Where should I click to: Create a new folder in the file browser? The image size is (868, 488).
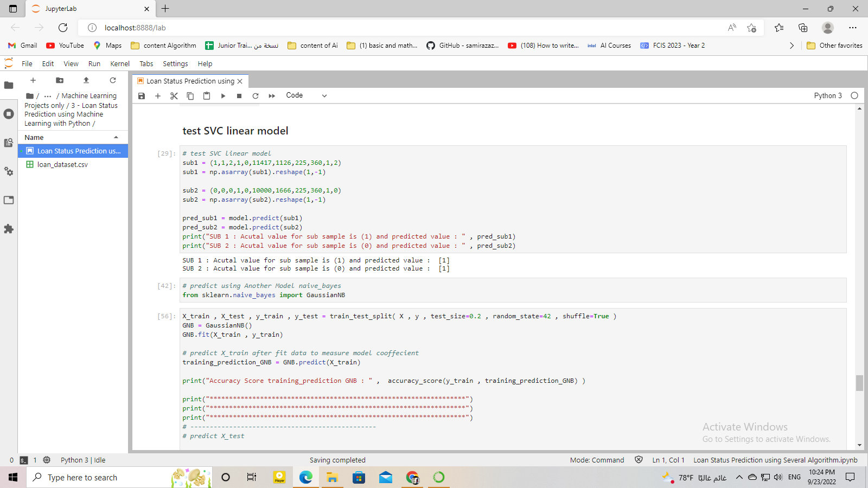(60, 80)
